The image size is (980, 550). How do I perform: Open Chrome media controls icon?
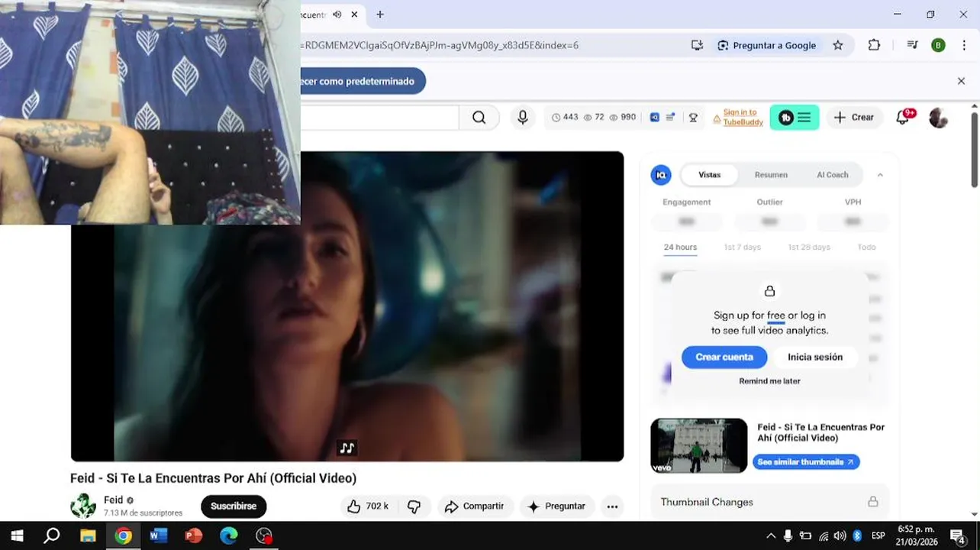pos(912,45)
